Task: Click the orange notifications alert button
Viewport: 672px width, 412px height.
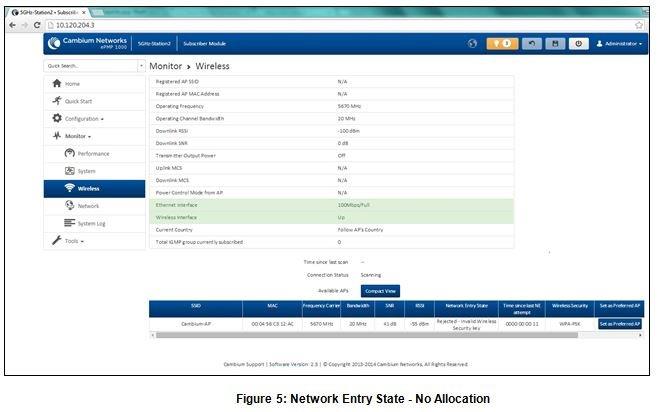Action: coord(502,44)
